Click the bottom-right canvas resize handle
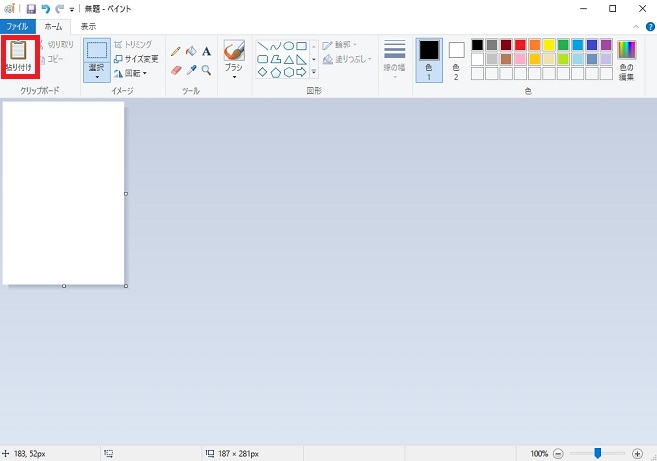 click(x=126, y=286)
